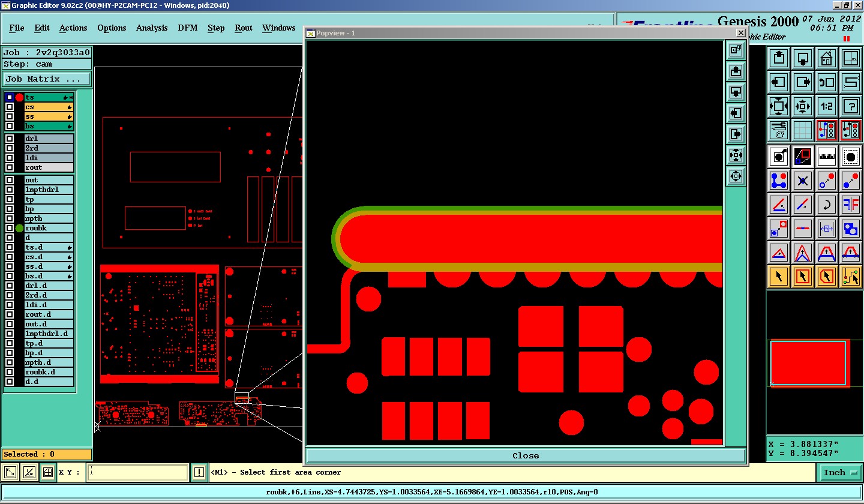This screenshot has height=504, width=864.
Task: Click topmost Popview toolbar window icon
Action: pos(736,50)
